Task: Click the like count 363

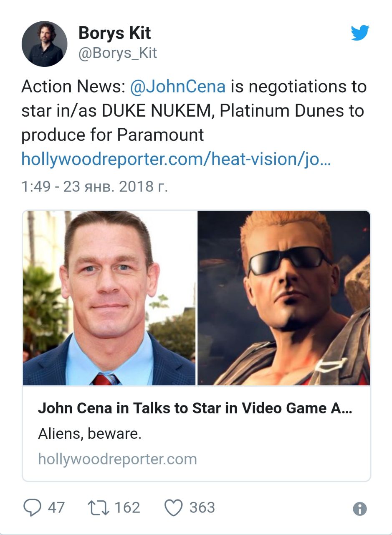Action: click(202, 507)
